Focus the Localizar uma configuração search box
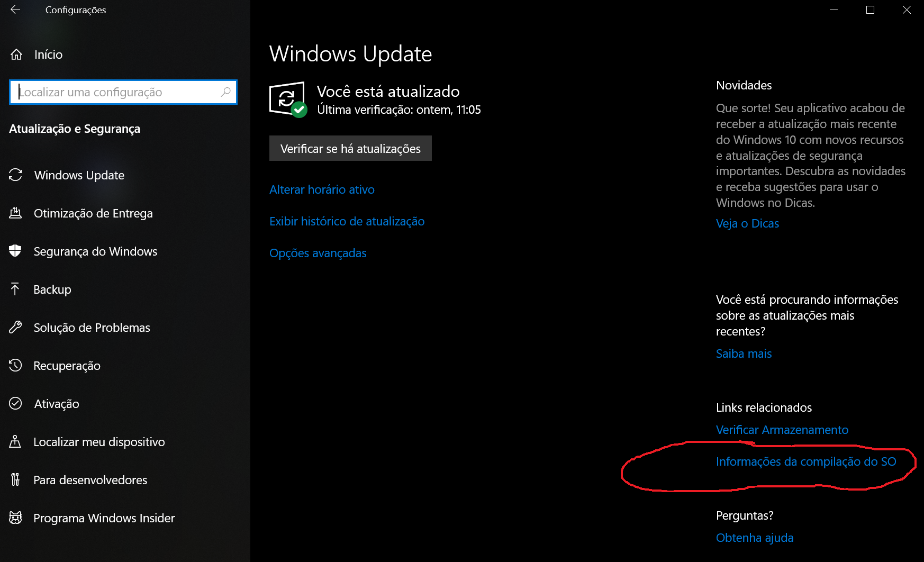The width and height of the screenshot is (924, 562). pyautogui.click(x=123, y=92)
